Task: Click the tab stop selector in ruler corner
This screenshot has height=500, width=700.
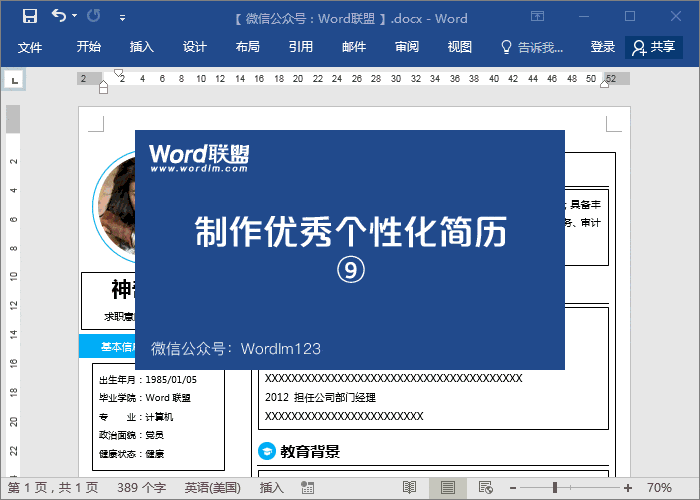Action: [x=14, y=80]
